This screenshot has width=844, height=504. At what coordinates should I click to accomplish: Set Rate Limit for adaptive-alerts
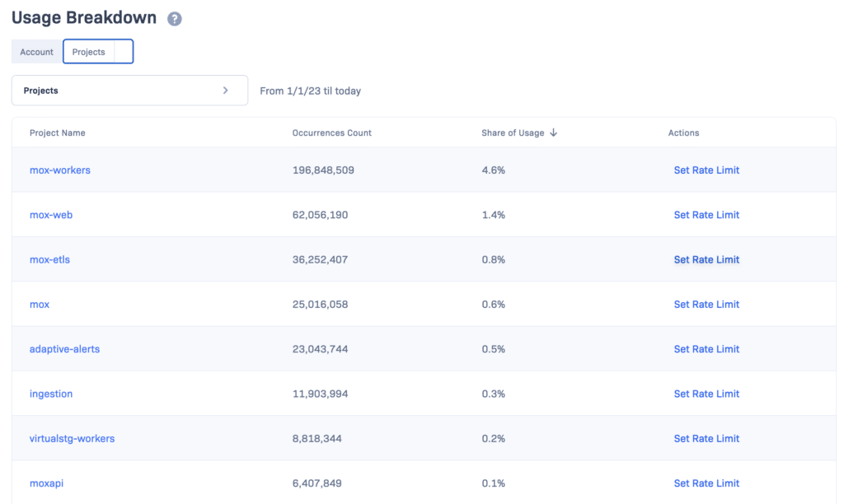click(706, 348)
